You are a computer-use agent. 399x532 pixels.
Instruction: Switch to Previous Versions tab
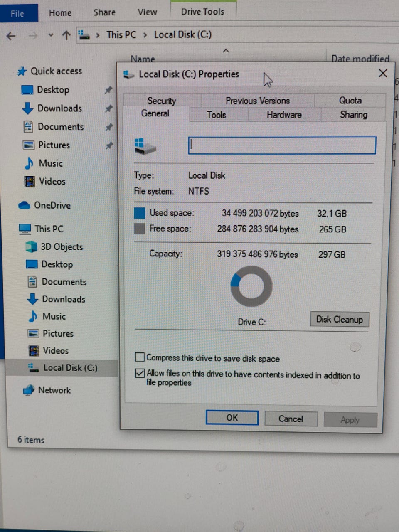pyautogui.click(x=258, y=101)
